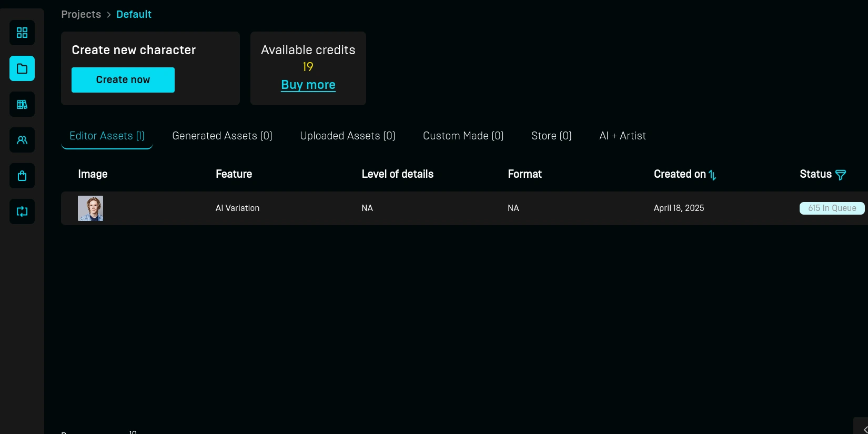The image size is (868, 434).
Task: Click the Create now button
Action: point(123,80)
